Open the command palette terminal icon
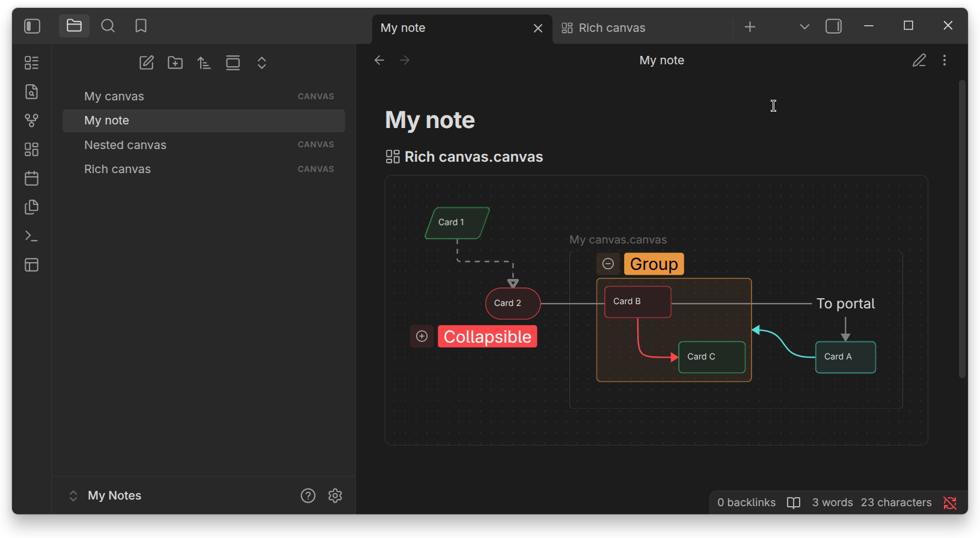 click(x=32, y=236)
